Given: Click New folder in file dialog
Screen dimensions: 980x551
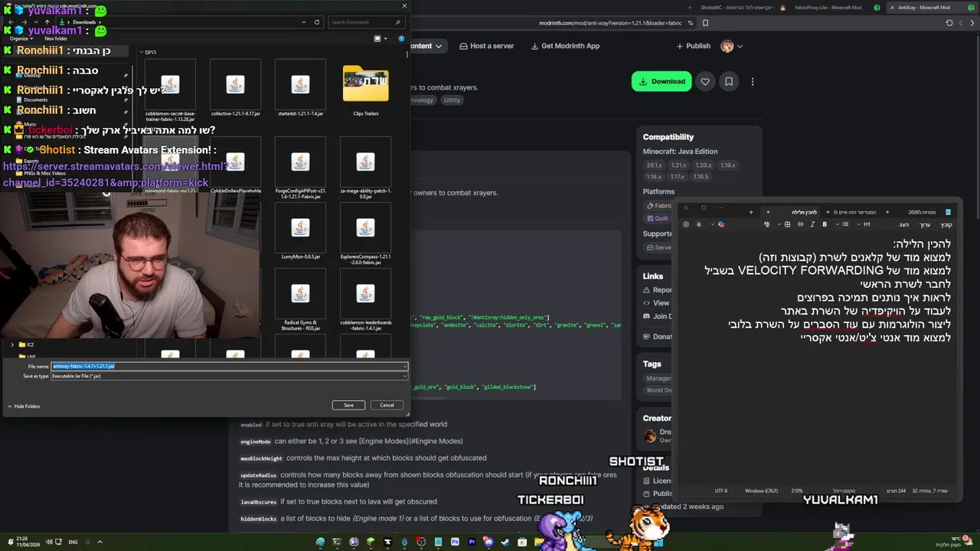Looking at the screenshot, I should (x=56, y=38).
